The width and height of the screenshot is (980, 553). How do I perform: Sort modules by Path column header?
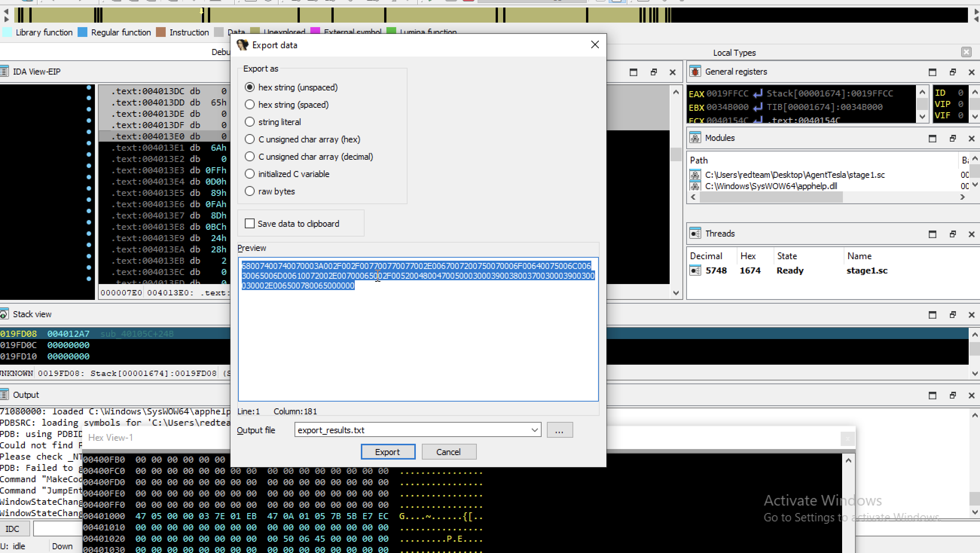[699, 160]
